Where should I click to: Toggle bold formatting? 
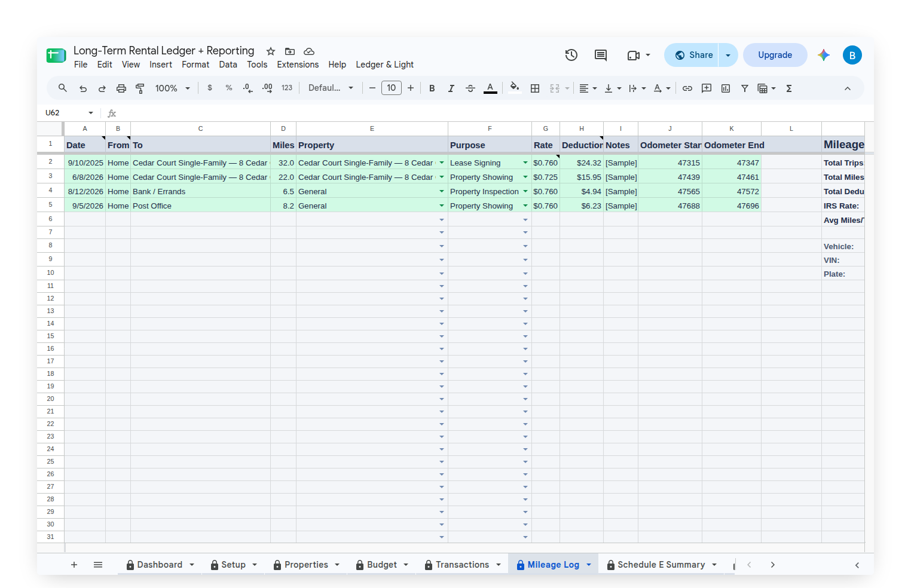(432, 88)
